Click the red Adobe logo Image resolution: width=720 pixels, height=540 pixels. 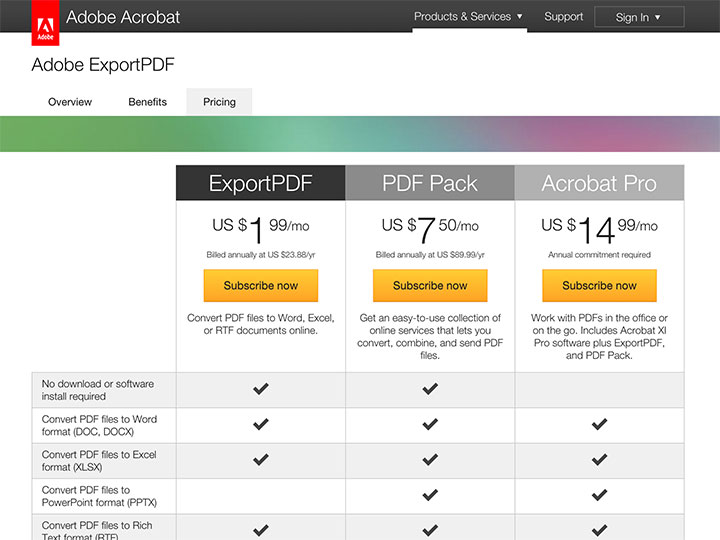click(x=45, y=23)
